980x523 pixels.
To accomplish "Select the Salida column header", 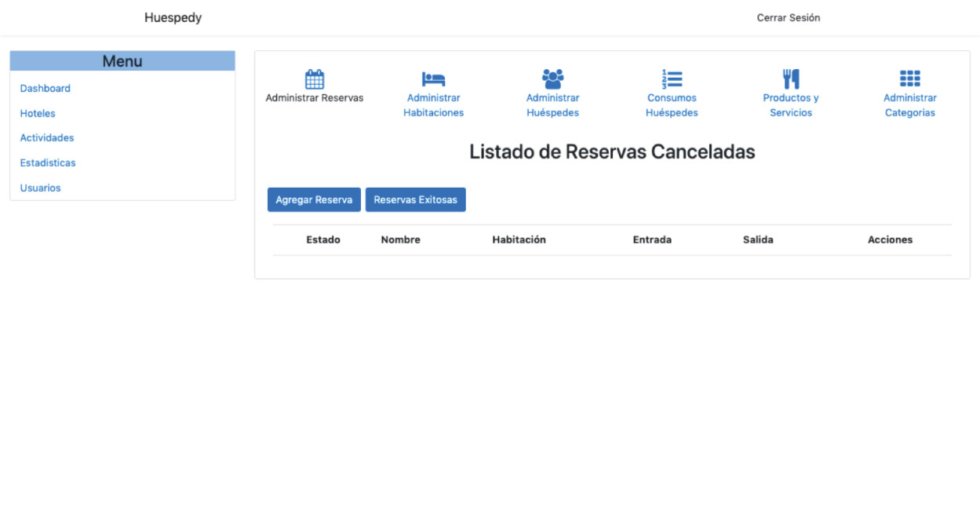I will coord(758,240).
